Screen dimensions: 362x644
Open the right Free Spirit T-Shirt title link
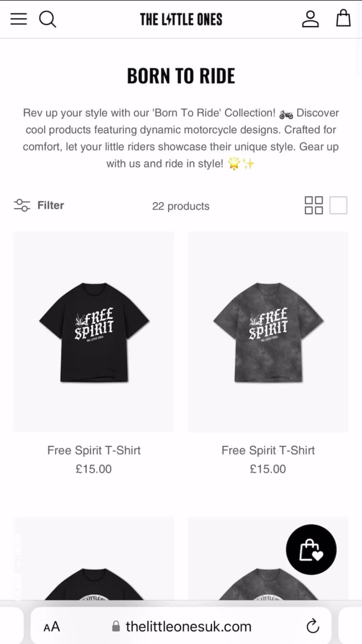point(268,450)
